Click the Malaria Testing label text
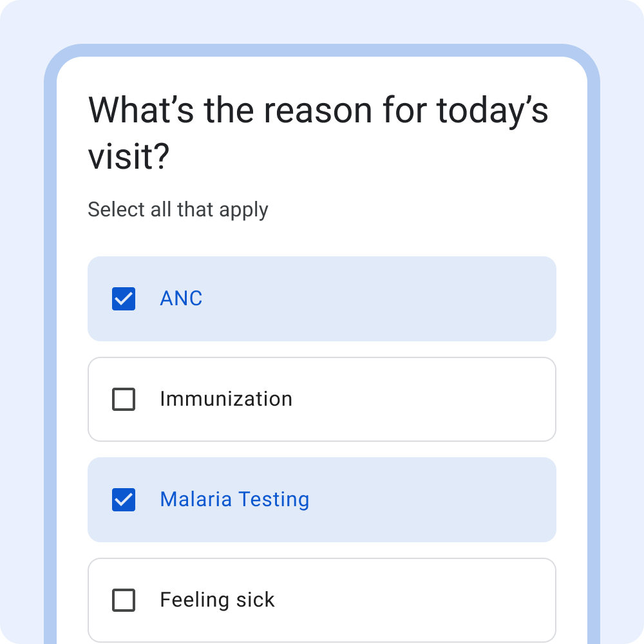The height and width of the screenshot is (644, 644). point(234,499)
